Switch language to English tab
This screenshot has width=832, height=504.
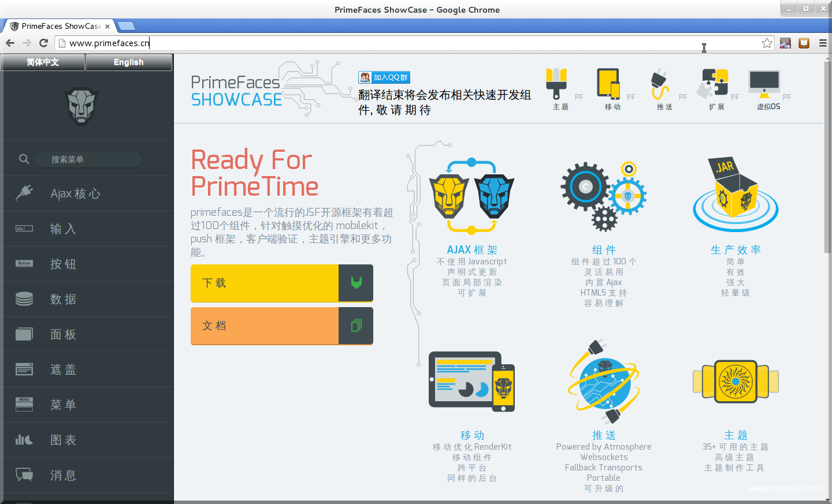click(x=128, y=62)
